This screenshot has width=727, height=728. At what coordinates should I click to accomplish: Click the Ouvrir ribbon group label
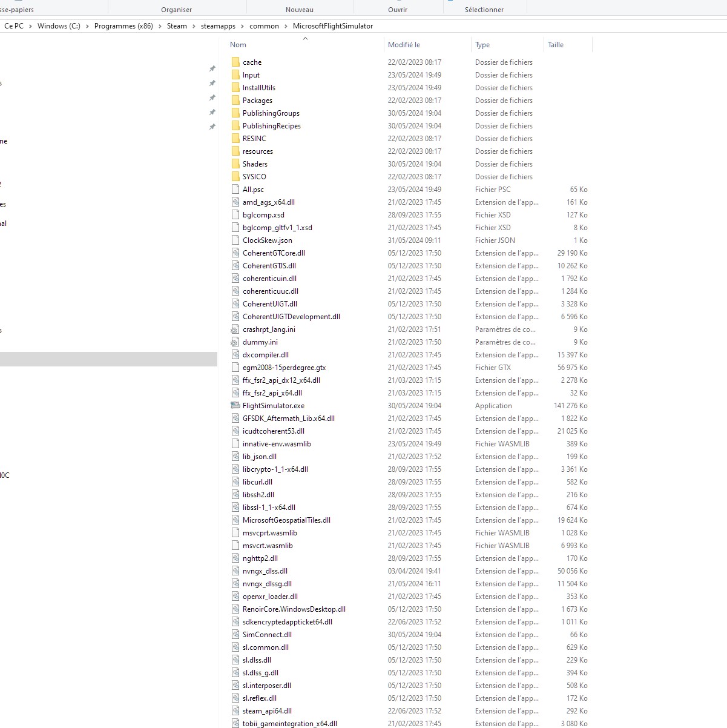coord(398,10)
